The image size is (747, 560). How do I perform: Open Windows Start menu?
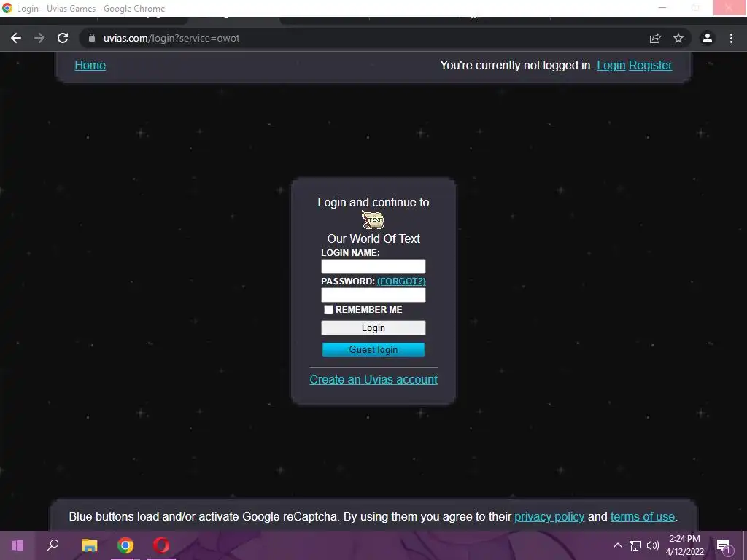click(18, 545)
